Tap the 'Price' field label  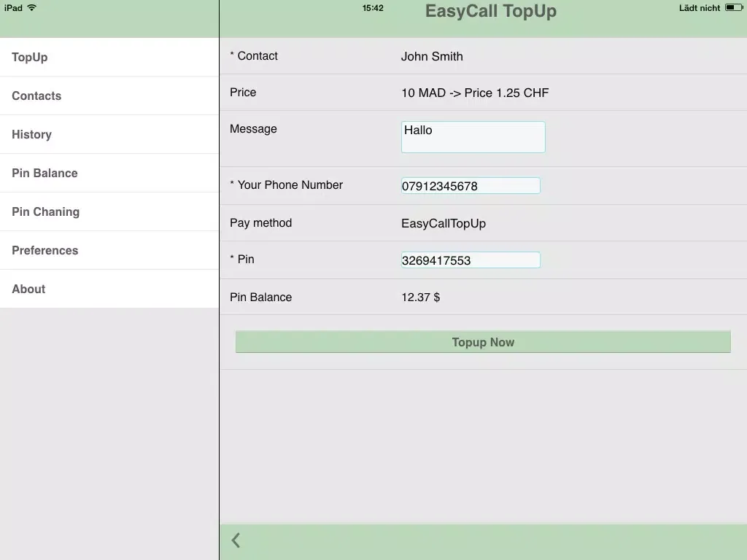[243, 92]
